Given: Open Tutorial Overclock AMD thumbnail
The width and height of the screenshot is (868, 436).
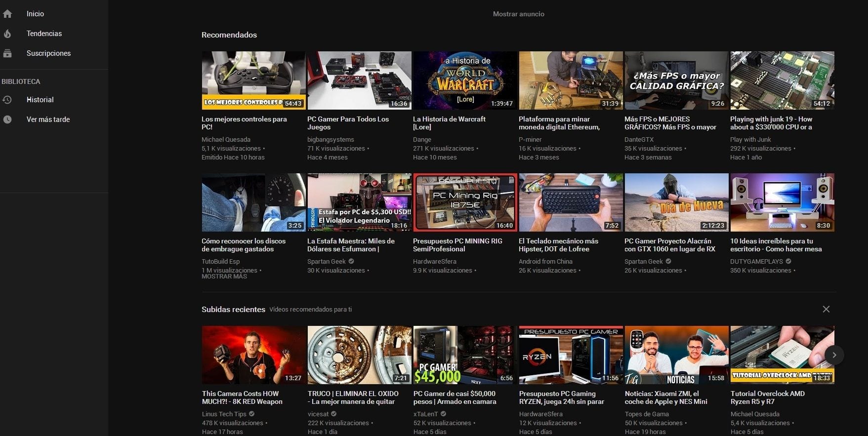Looking at the screenshot, I should coord(782,355).
